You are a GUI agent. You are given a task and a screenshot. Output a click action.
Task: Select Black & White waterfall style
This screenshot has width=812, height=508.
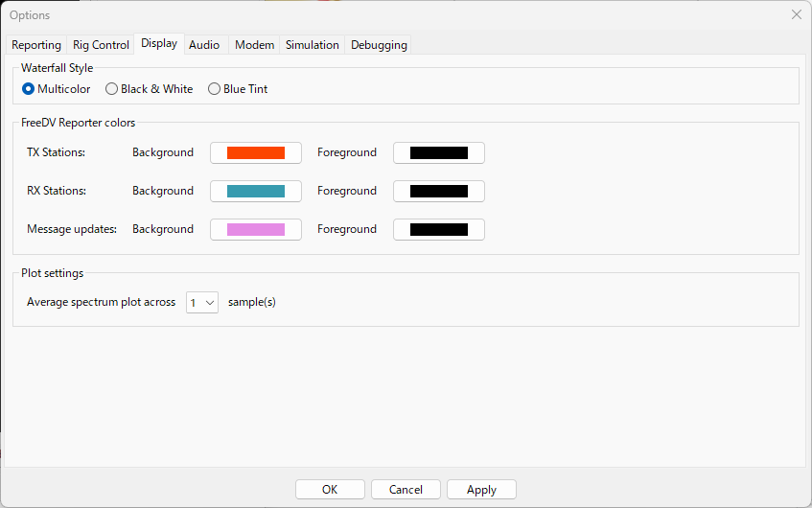(x=112, y=89)
